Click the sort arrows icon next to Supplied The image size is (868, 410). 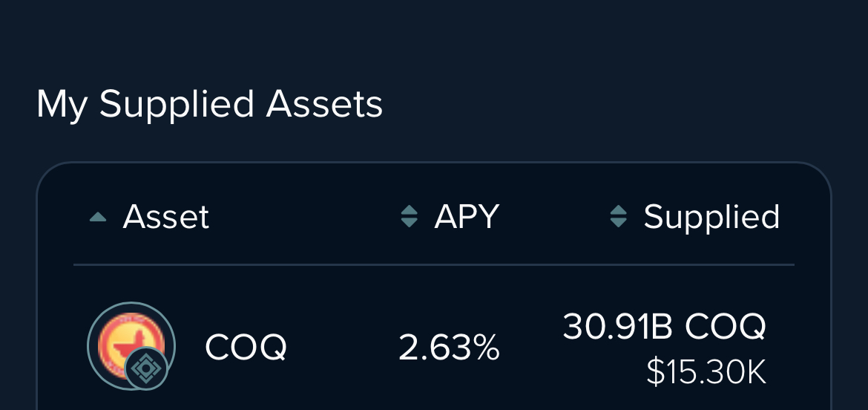point(618,217)
